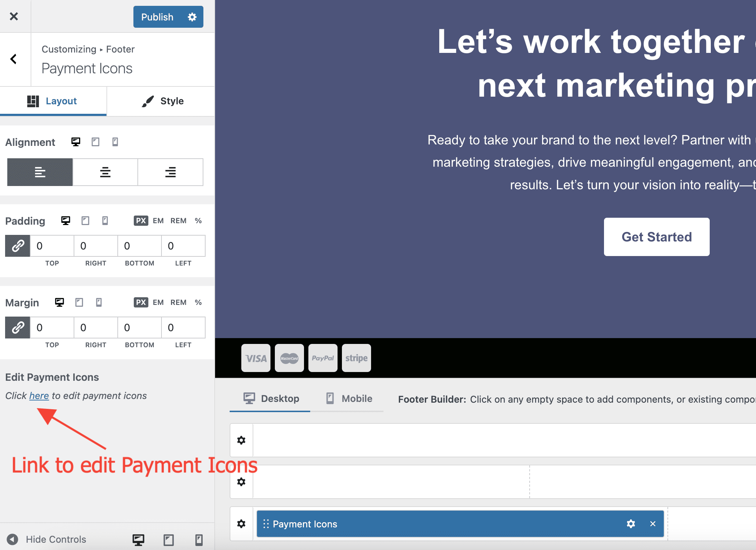Viewport: 756px width, 550px height.
Task: Remove Payment Icons component with X icon
Action: click(x=652, y=524)
